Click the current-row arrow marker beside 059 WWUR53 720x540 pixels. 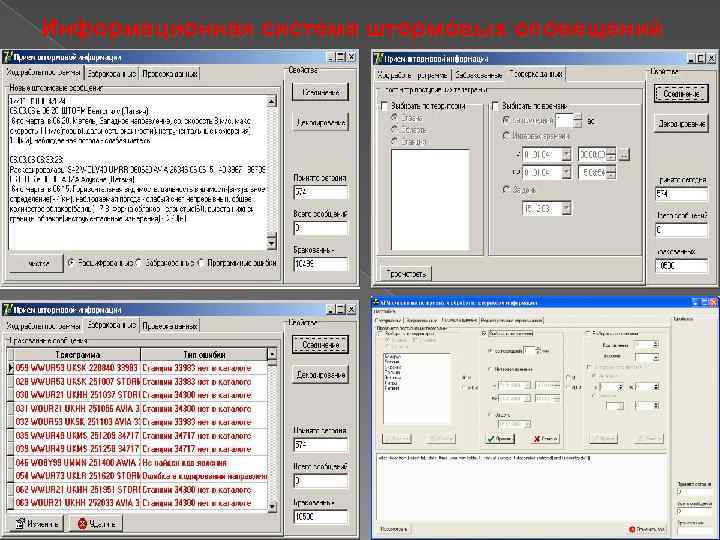[11, 368]
